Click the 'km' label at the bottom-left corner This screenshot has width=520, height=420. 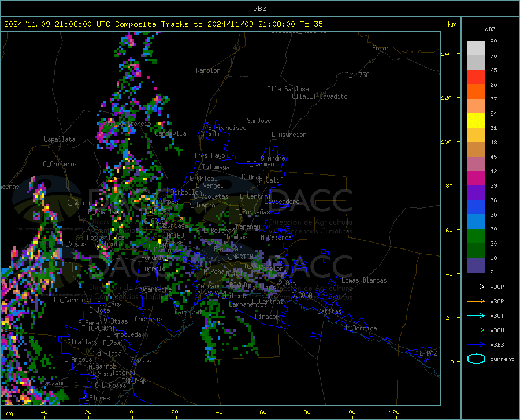8,414
